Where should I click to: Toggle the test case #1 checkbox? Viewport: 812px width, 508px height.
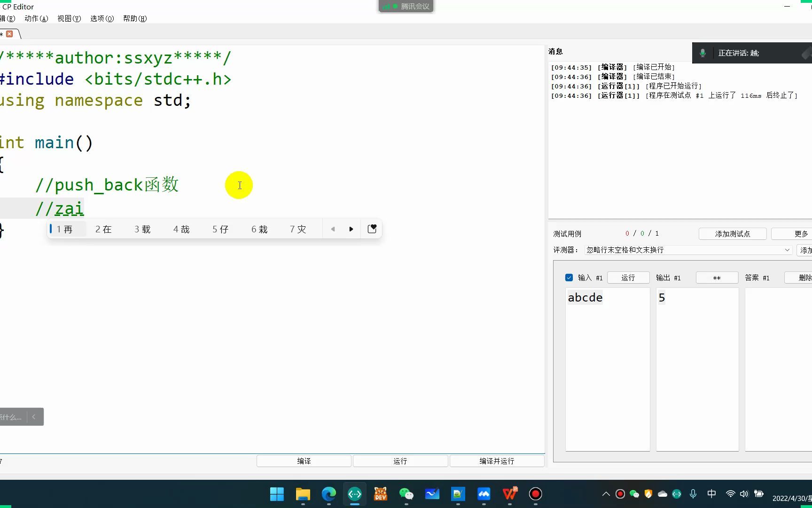click(569, 278)
